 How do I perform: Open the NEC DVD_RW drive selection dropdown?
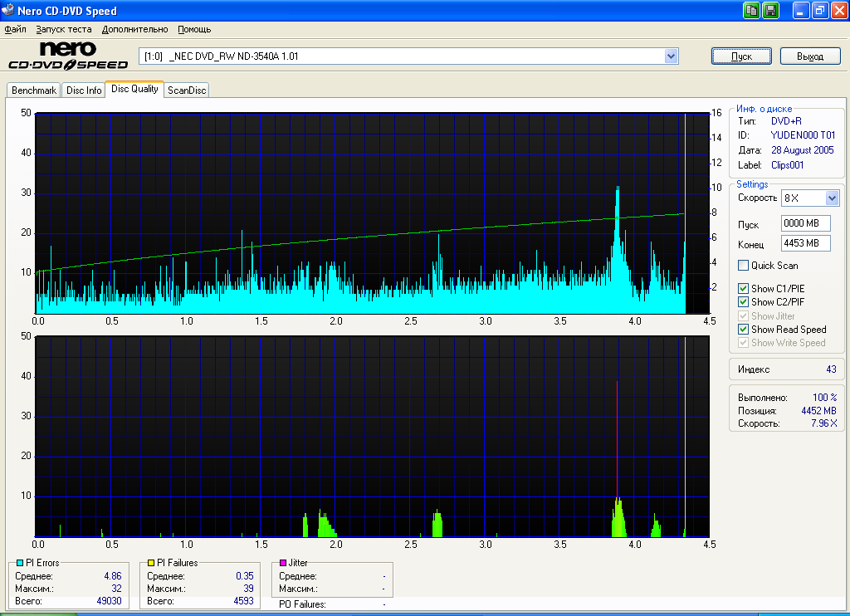[x=672, y=56]
